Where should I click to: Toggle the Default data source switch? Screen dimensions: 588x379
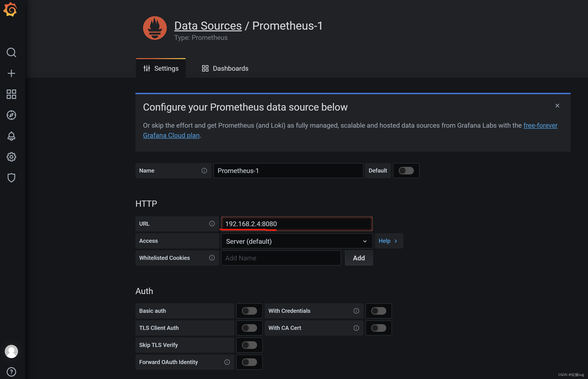point(406,170)
